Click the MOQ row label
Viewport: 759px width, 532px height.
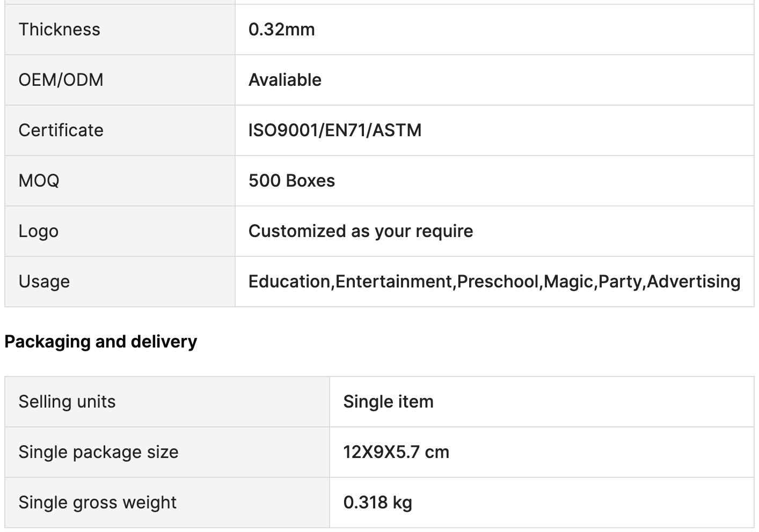(39, 181)
